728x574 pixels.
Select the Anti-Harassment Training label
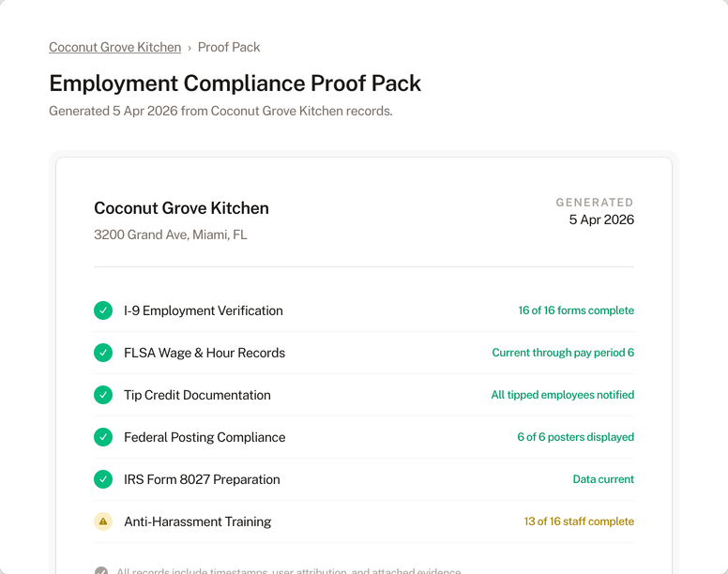198,521
